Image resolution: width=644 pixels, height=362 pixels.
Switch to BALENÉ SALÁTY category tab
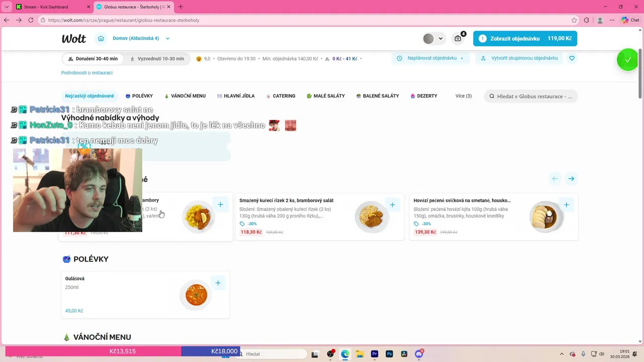377,96
